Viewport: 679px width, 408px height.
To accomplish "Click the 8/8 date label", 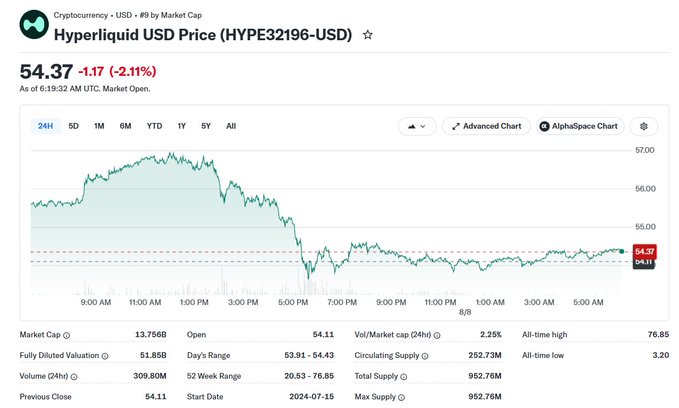I will (466, 313).
